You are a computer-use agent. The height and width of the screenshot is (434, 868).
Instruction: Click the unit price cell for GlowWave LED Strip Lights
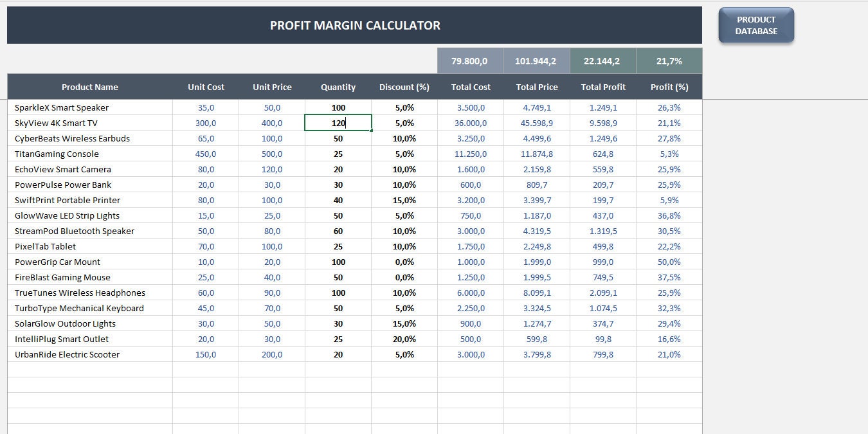tap(271, 215)
